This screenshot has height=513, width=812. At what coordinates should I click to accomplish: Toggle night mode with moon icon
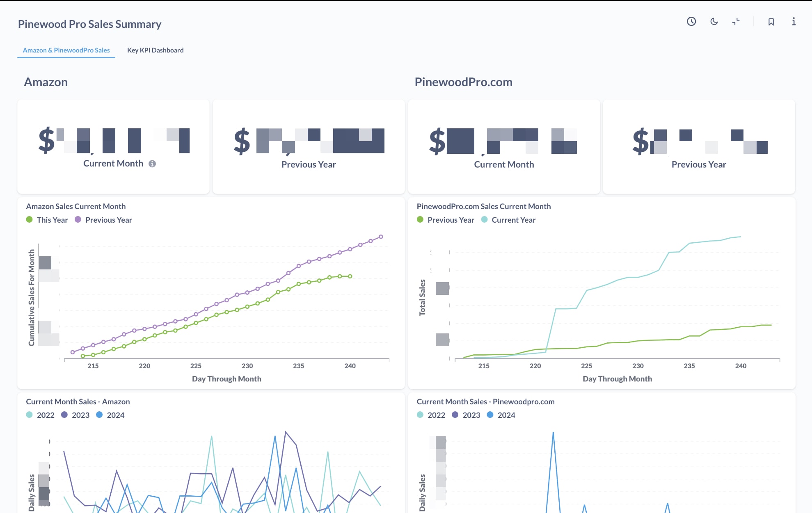coord(714,22)
